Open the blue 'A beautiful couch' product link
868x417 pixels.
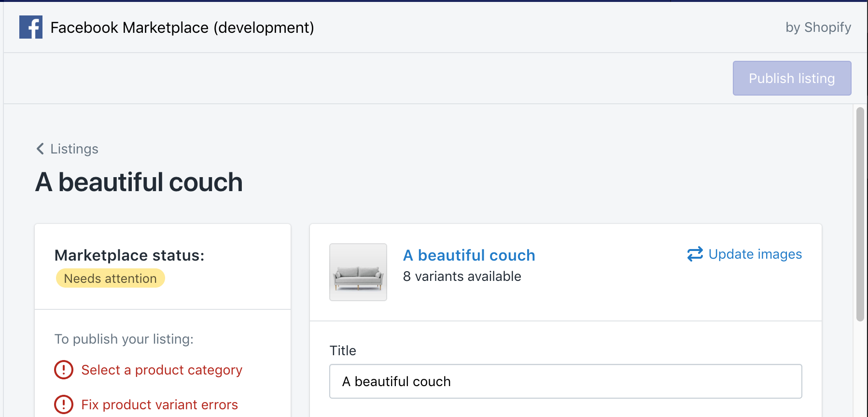469,255
